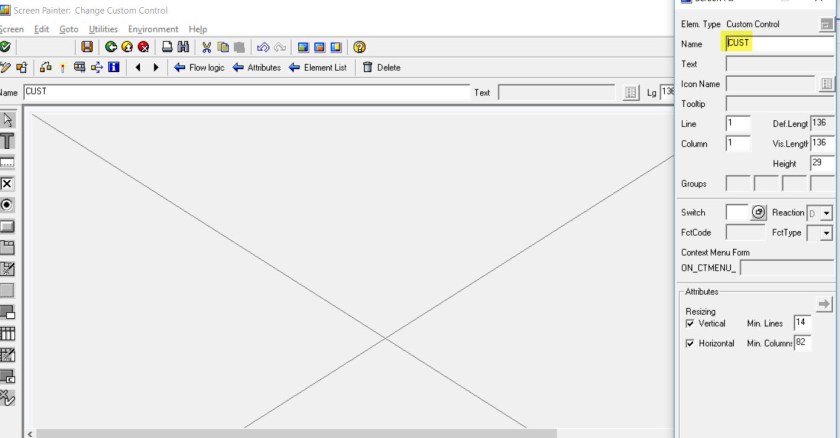
Task: Copy using the Copy icon
Action: click(x=223, y=47)
